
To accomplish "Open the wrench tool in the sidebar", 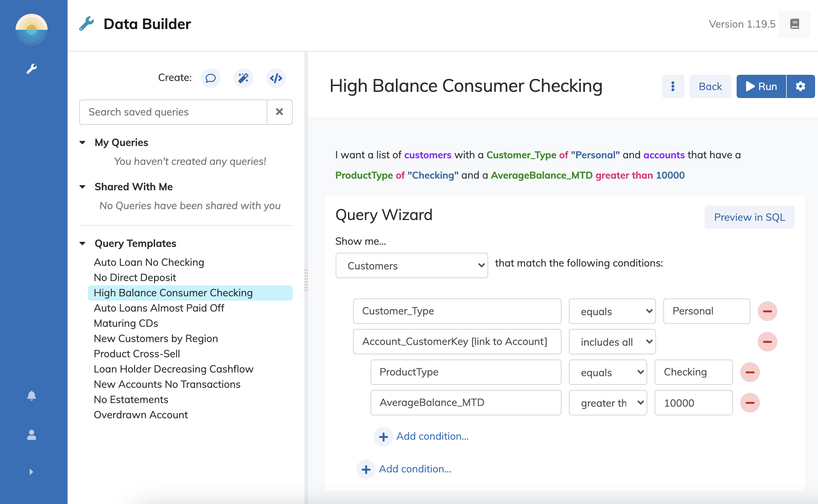I will coord(32,69).
